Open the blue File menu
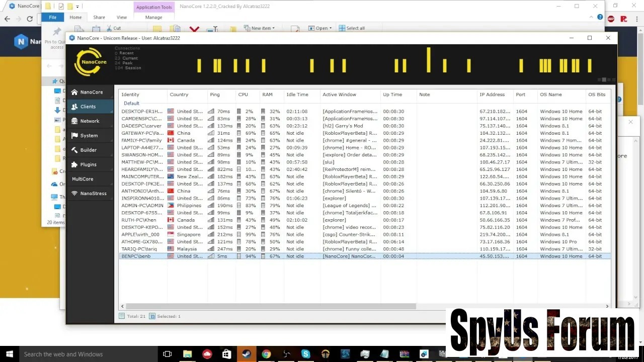The height and width of the screenshot is (362, 644). point(52,17)
